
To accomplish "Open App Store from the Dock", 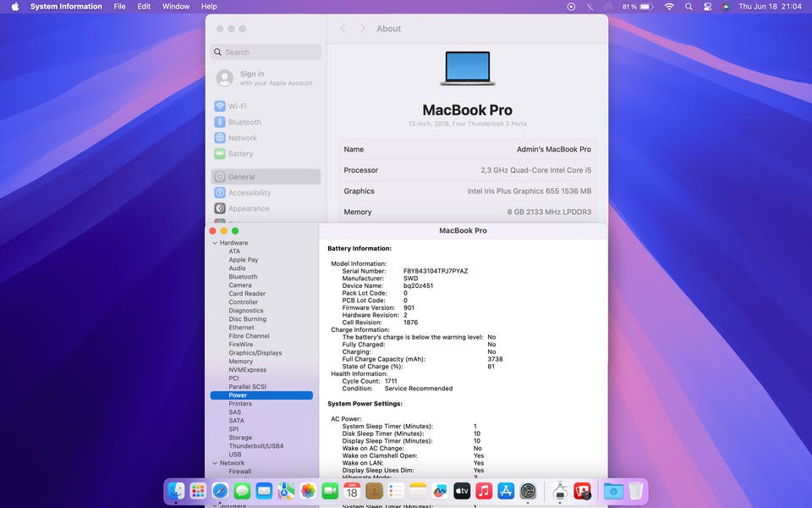I will click(x=506, y=490).
